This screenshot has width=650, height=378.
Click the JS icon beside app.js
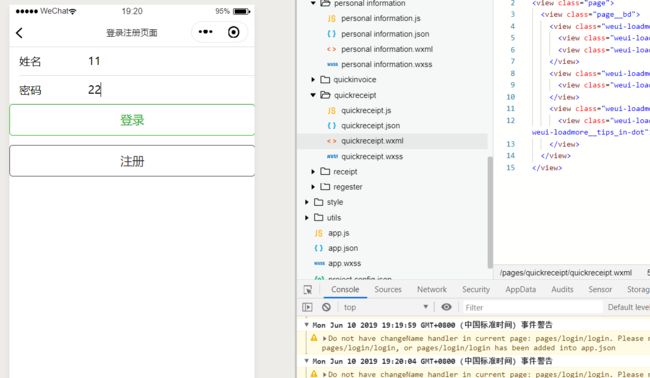pyautogui.click(x=319, y=233)
